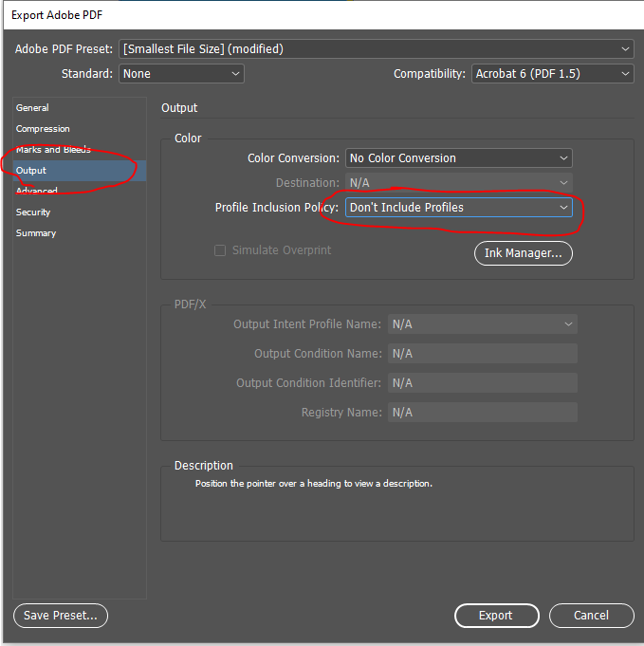
Task: Cancel the PDF export dialog
Action: pos(591,616)
